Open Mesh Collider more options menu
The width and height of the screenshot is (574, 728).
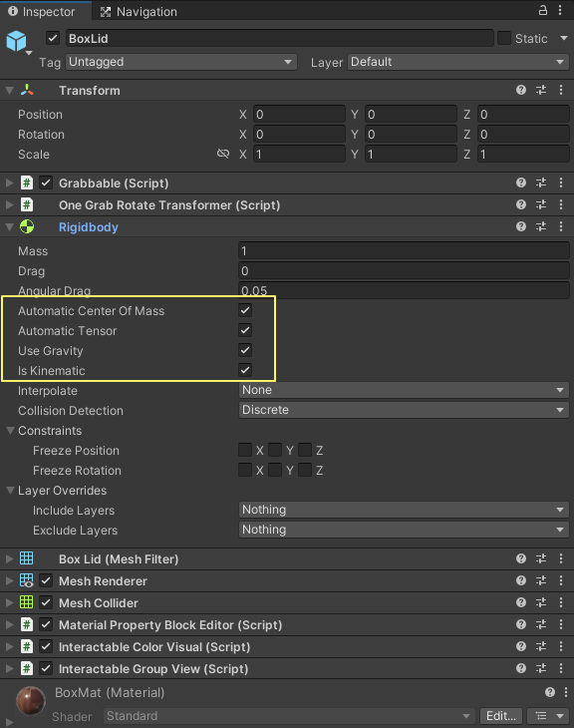point(561,602)
